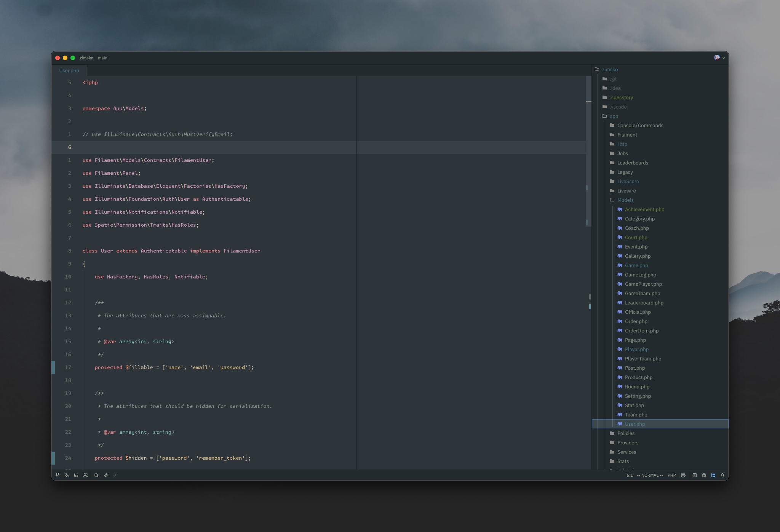This screenshot has height=532, width=780.
Task: Click the editor vertical scrollbar thumb
Action: tap(588, 151)
